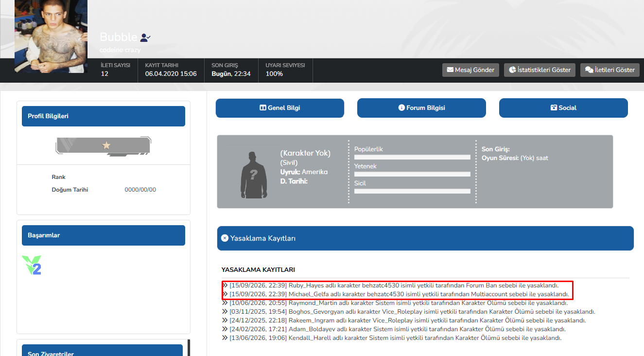The height and width of the screenshot is (356, 644).
Task: Collapse the Profil Bilgileri panel header
Action: click(x=104, y=116)
